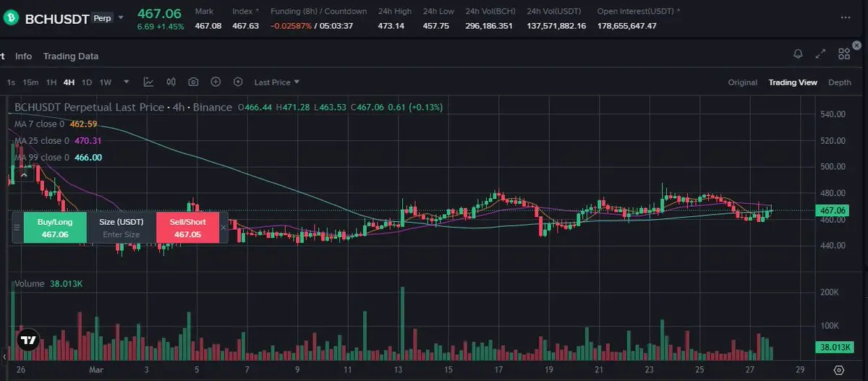Click the drag handle on the quick order panel
The image size is (868, 381).
click(17, 228)
